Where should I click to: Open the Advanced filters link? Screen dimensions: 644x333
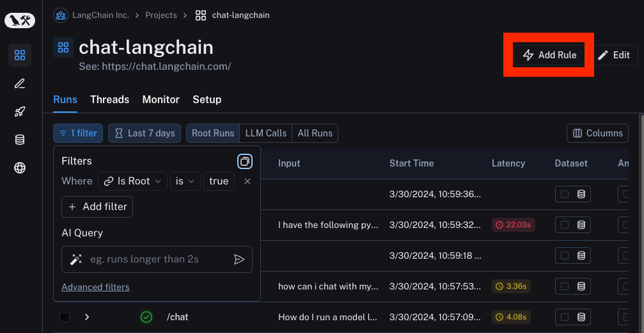pyautogui.click(x=95, y=287)
